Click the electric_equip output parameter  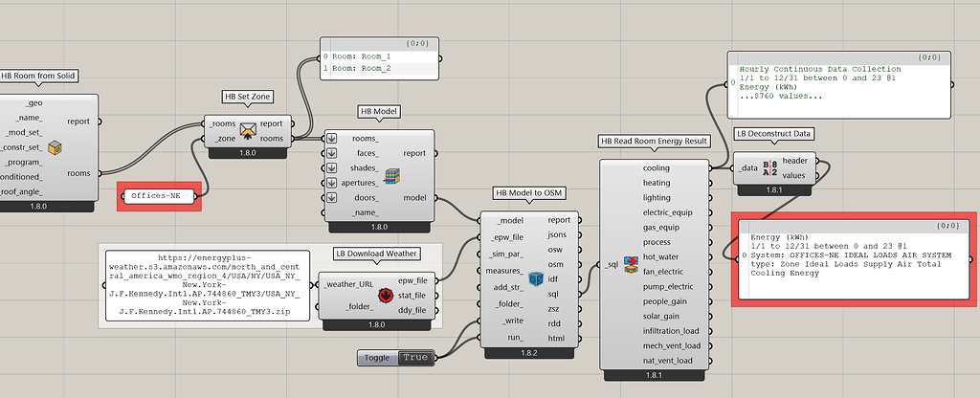[667, 212]
